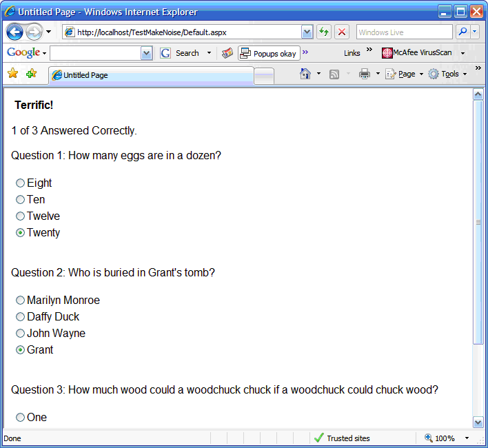Select the John Wayne radio button
The height and width of the screenshot is (448, 488).
[20, 333]
